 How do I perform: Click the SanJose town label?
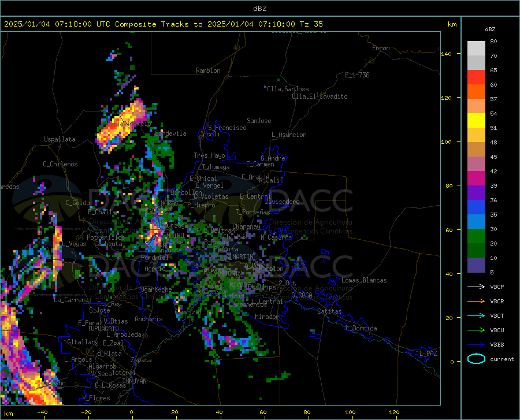[259, 121]
